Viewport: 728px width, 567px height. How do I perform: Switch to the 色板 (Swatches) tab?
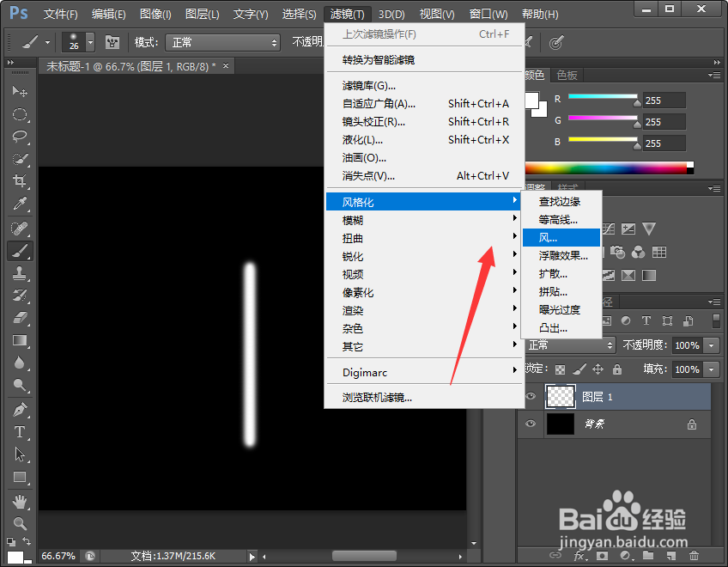click(x=567, y=75)
